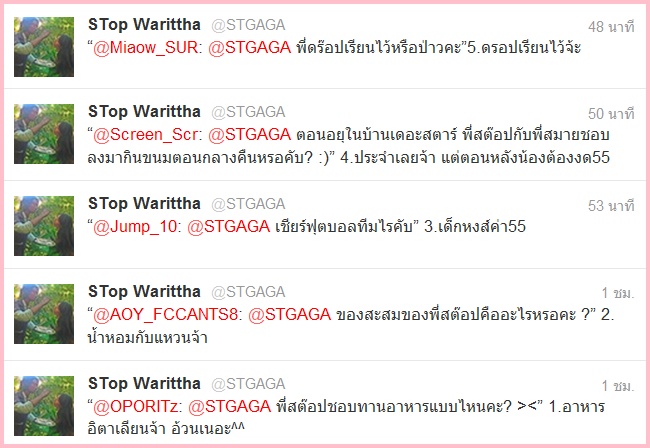Click the red @STGAGA mention in the @Miaow_SUR tweet
Image resolution: width=650 pixels, height=448 pixels.
pyautogui.click(x=250, y=48)
